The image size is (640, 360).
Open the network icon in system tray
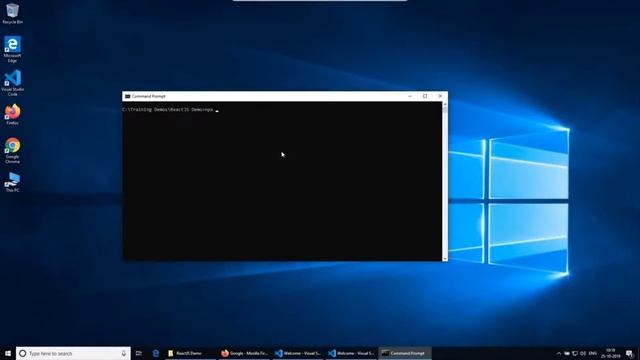pos(575,353)
